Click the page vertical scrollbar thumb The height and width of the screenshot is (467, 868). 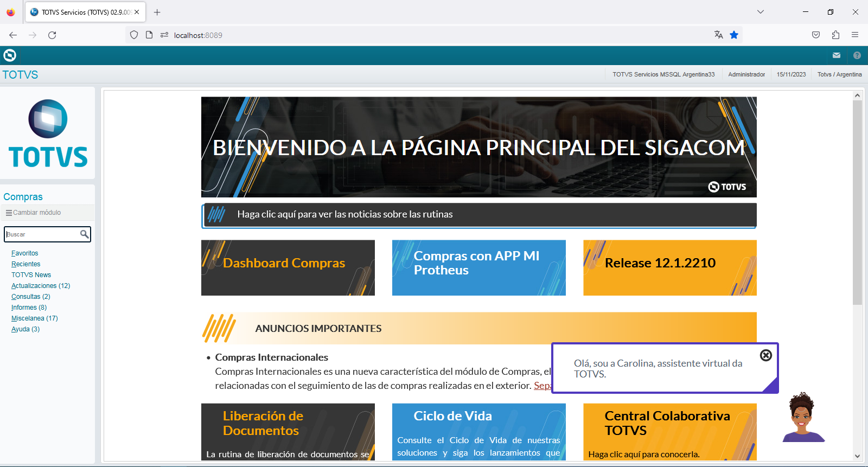(x=857, y=202)
